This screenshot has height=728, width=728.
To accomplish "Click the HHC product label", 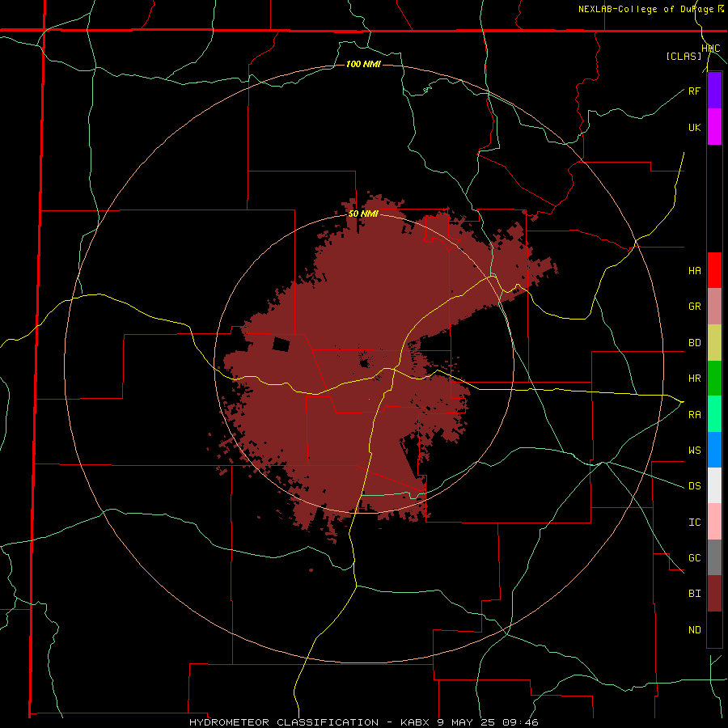I will coord(711,49).
